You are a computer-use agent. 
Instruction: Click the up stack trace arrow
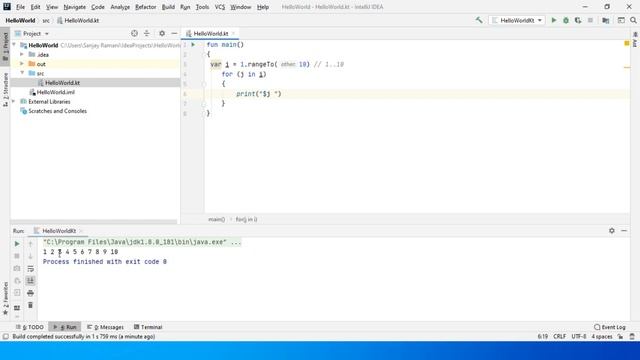(x=30, y=244)
